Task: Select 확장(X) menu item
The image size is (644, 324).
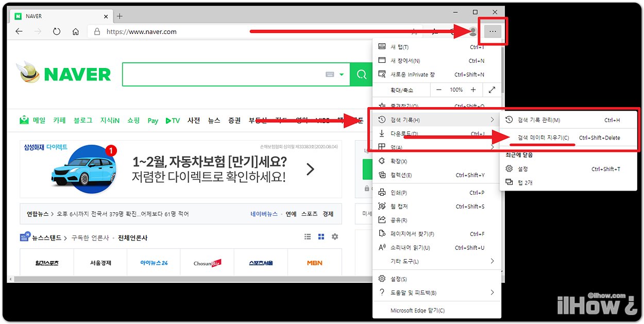Action: point(436,161)
